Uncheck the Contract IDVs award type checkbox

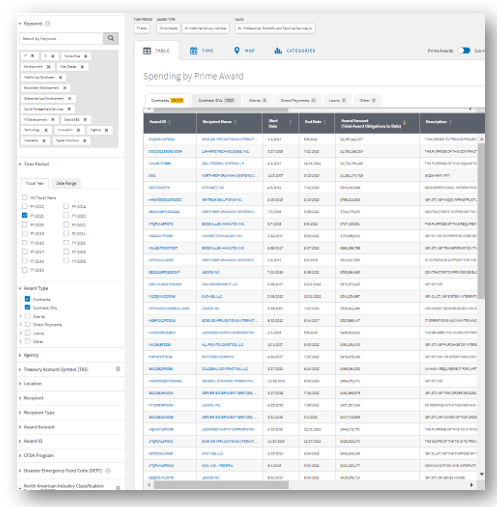pos(28,307)
